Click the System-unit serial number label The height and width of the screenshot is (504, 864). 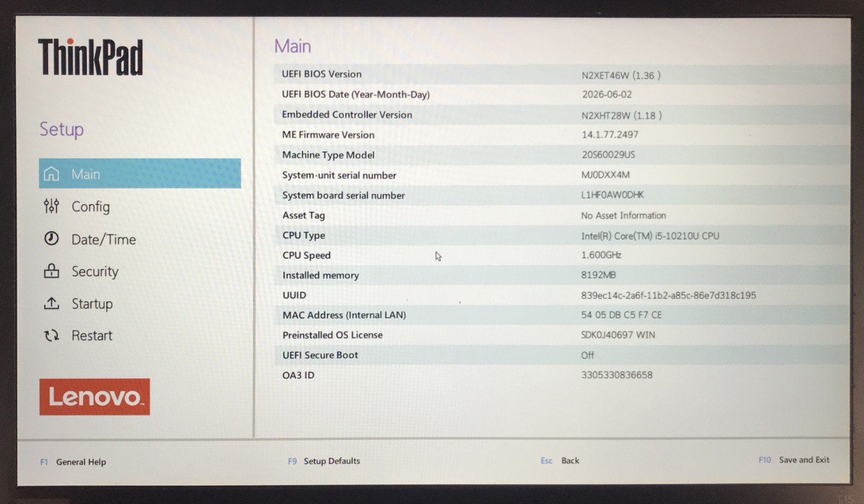339,175
